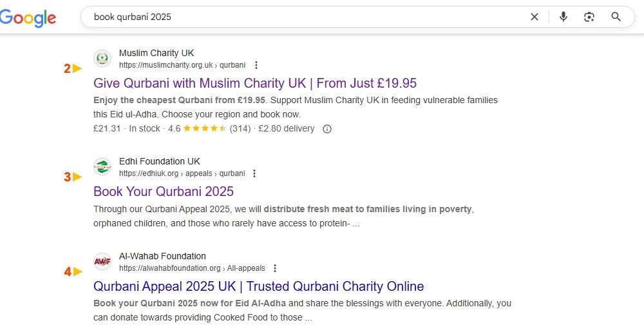The height and width of the screenshot is (325, 644).
Task: Click the Edhi Foundation UK favicon
Action: [102, 167]
